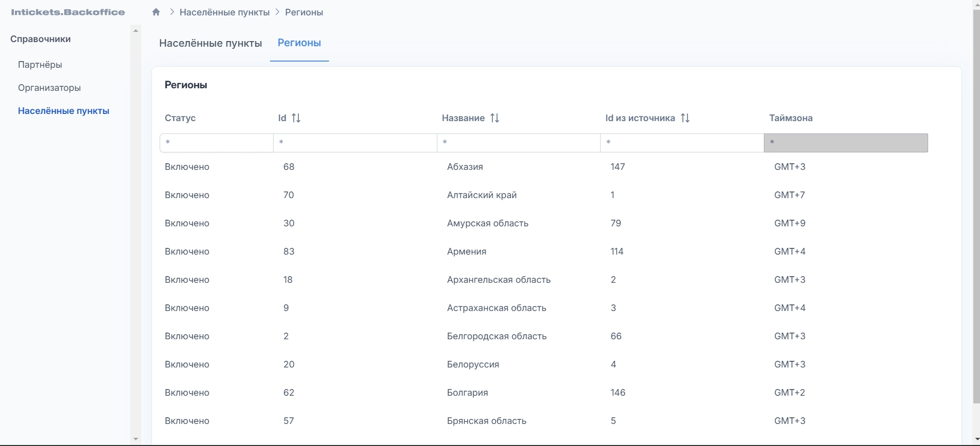Viewport: 980px width, 446px height.
Task: Click Id 9 in Астраханская область row
Action: tap(286, 308)
